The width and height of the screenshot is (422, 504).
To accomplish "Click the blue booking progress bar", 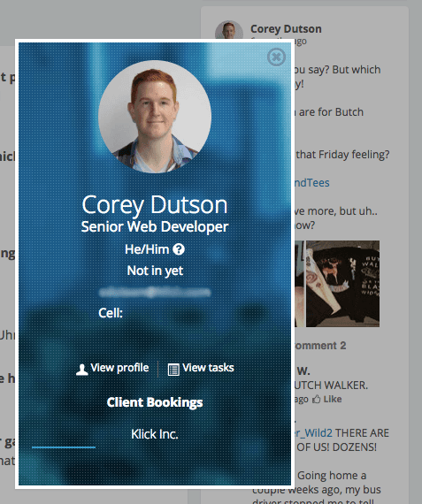I will tap(64, 447).
